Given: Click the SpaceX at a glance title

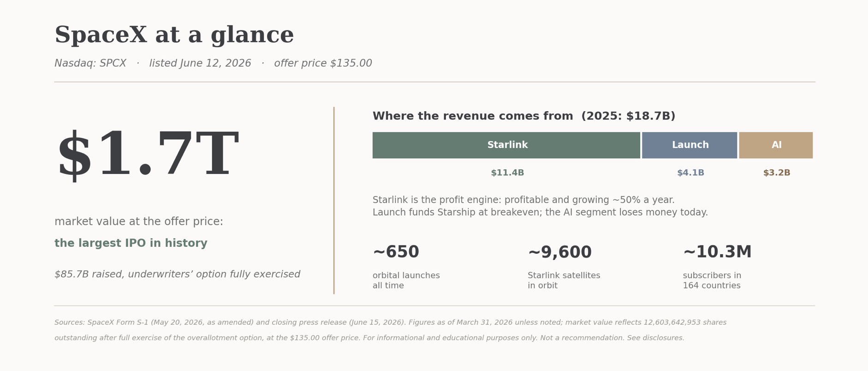Looking at the screenshot, I should coord(174,36).
